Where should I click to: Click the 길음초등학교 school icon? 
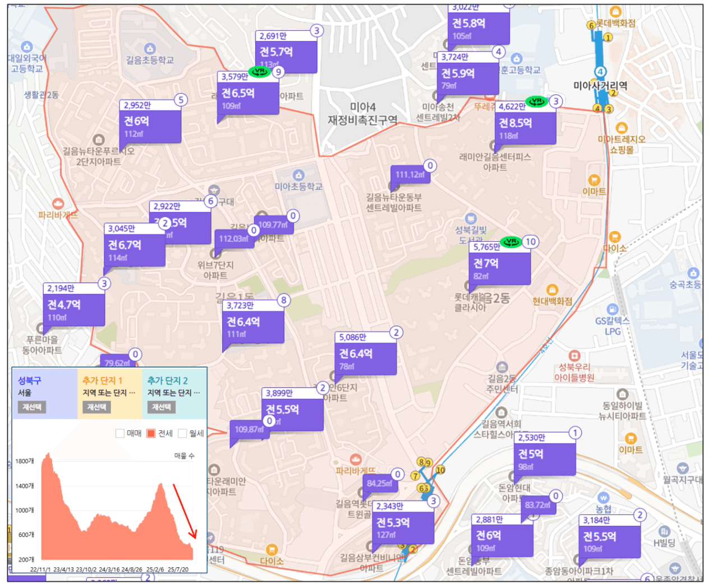tap(149, 49)
